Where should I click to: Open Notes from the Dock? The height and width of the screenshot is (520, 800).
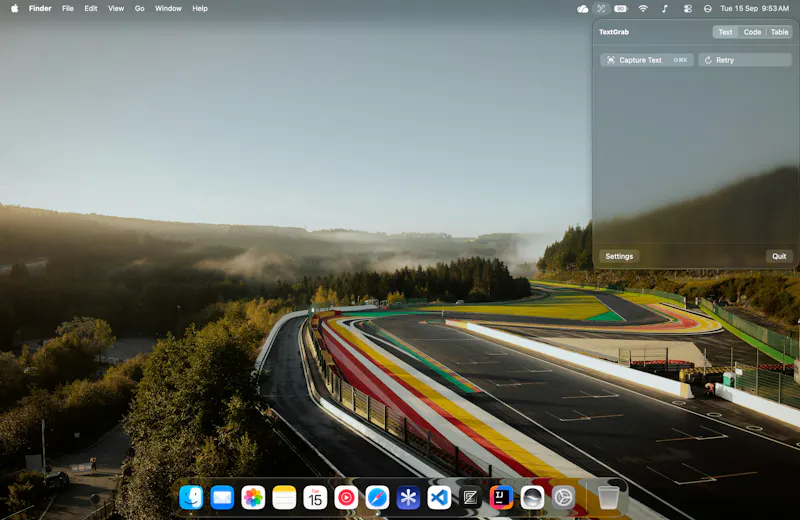[x=284, y=498]
